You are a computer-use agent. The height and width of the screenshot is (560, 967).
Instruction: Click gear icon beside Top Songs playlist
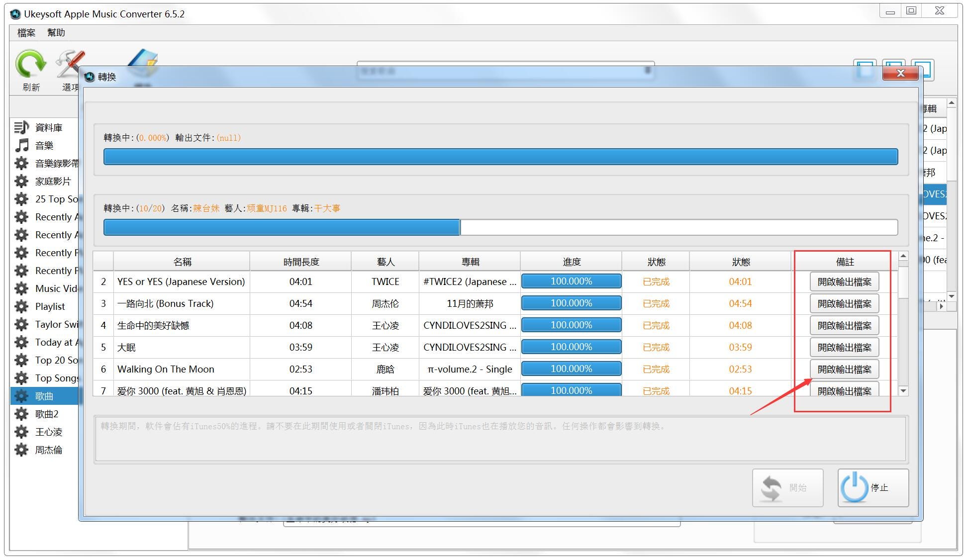pyautogui.click(x=21, y=378)
